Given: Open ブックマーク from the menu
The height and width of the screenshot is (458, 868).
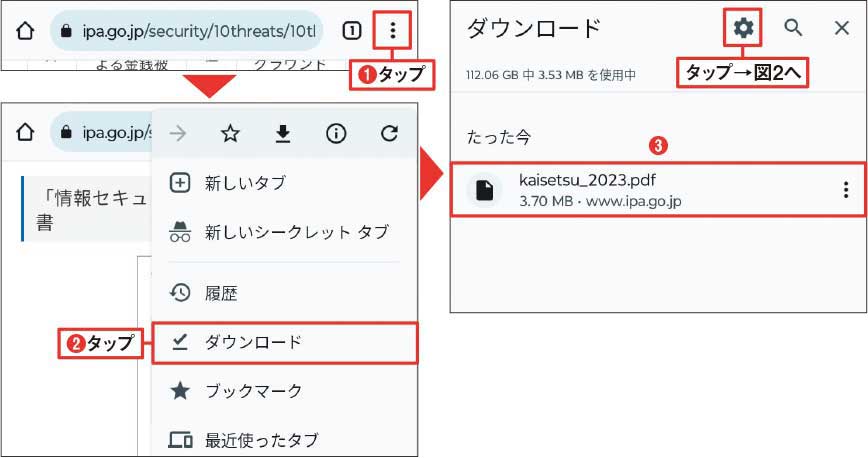Looking at the screenshot, I should click(x=283, y=391).
